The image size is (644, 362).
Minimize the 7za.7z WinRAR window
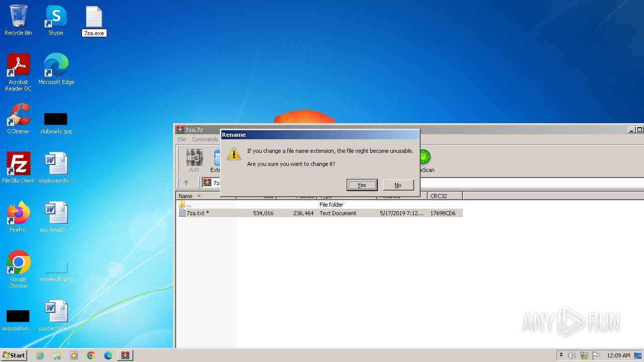(x=631, y=130)
